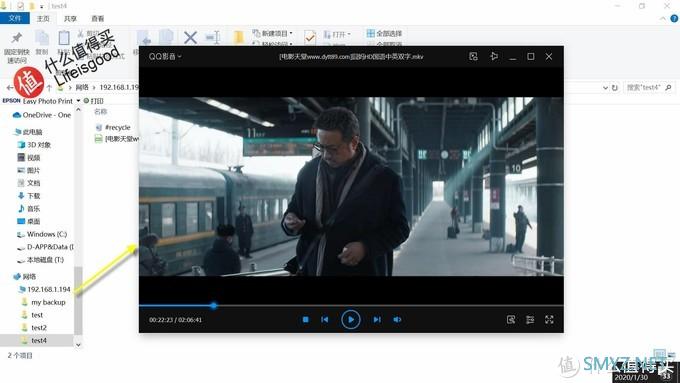680x383 pixels.
Task: Open 3D 对象 folder in sidebar
Action: [34, 144]
